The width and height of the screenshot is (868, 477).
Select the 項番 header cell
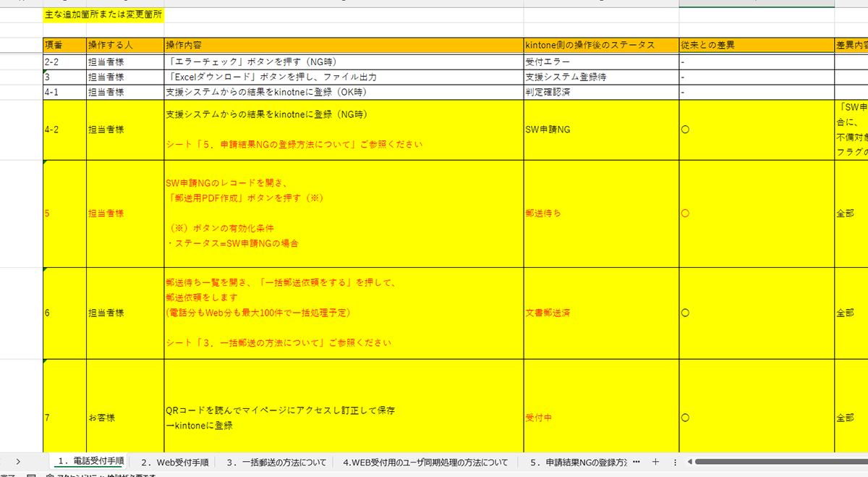coord(64,45)
